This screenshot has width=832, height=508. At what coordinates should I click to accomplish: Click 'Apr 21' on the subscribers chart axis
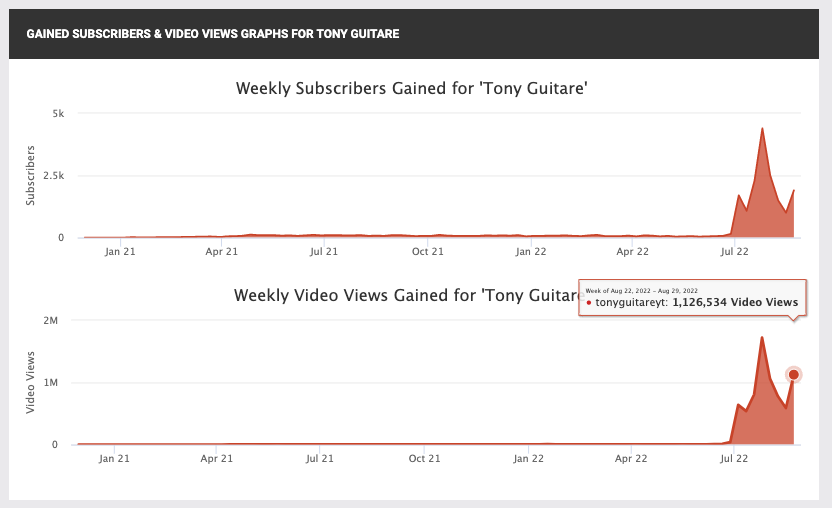222,252
